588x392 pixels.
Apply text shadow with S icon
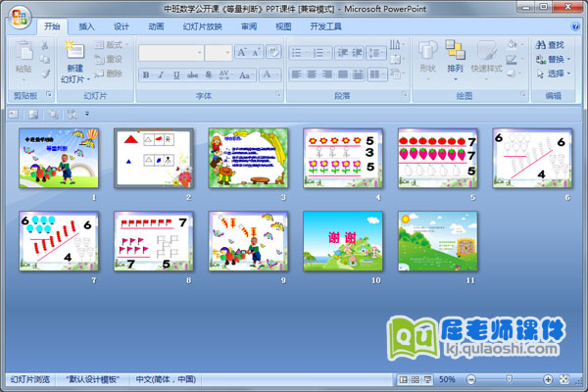coord(209,75)
